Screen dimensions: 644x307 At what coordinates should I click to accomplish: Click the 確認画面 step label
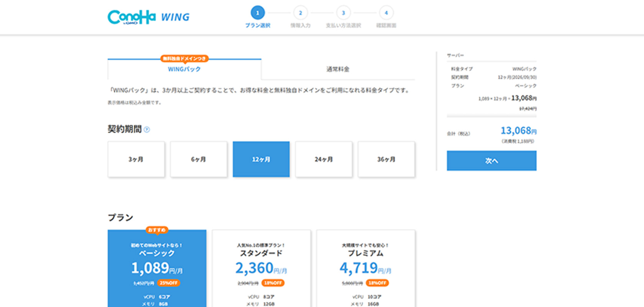(386, 25)
